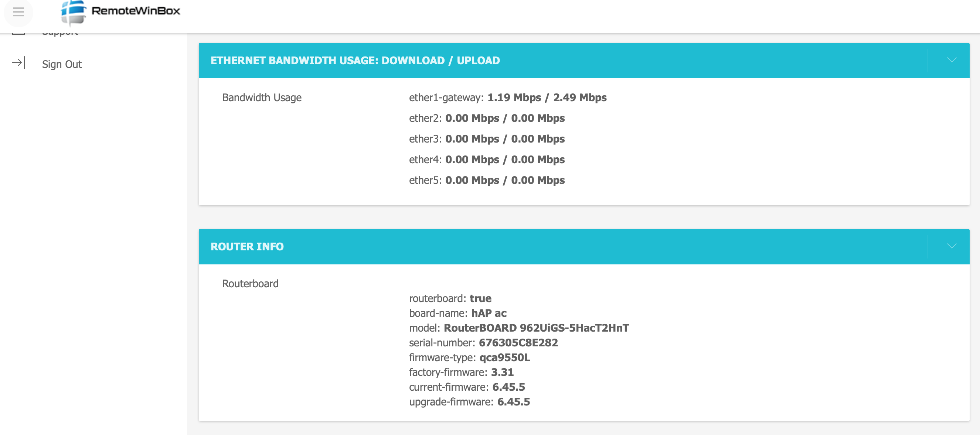The width and height of the screenshot is (980, 435).
Task: Toggle the navigation drawer with hamburger button
Action: coord(18,13)
